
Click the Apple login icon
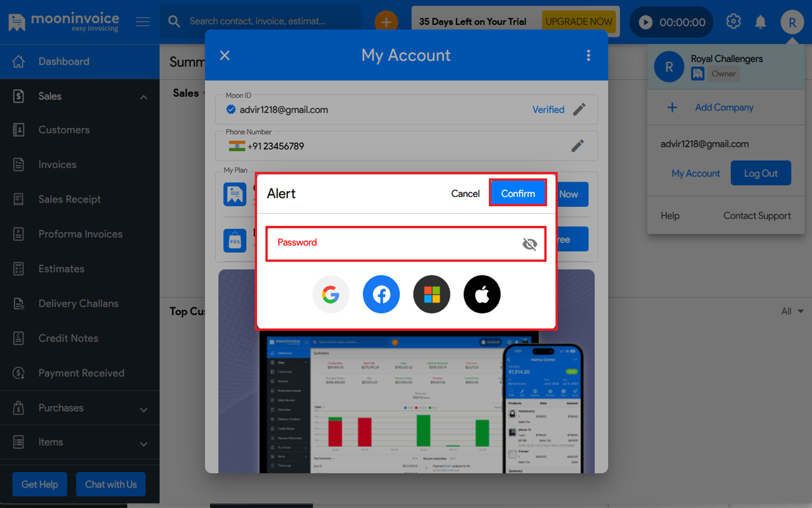click(482, 294)
